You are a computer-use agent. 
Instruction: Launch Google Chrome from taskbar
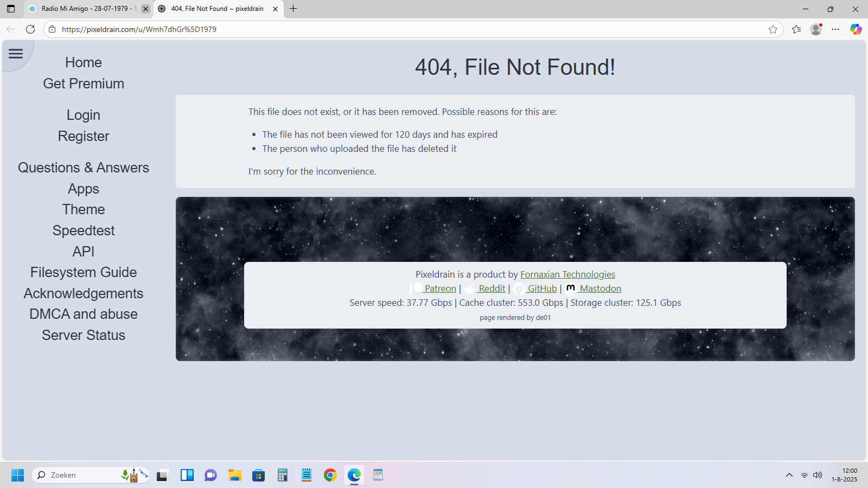point(330,475)
